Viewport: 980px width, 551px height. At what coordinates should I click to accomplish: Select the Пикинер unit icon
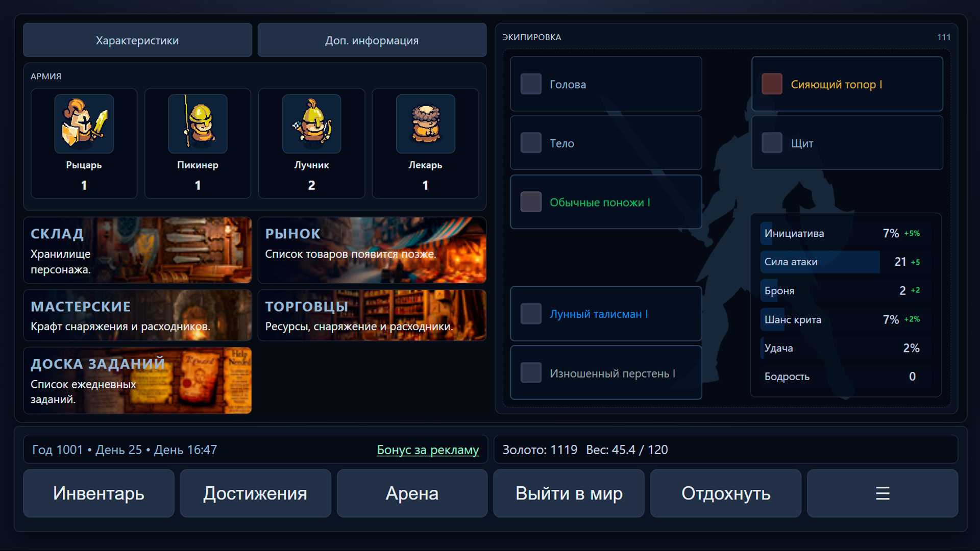tap(198, 123)
